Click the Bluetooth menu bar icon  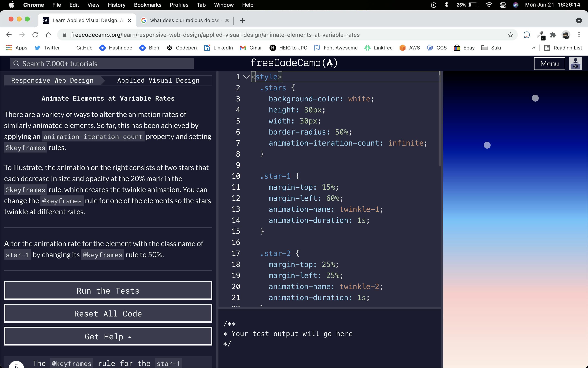pyautogui.click(x=446, y=5)
